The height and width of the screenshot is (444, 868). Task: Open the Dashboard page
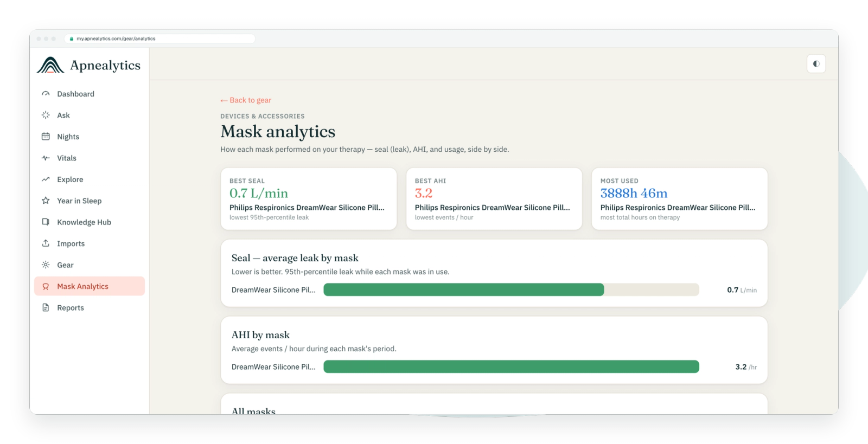click(x=90, y=94)
